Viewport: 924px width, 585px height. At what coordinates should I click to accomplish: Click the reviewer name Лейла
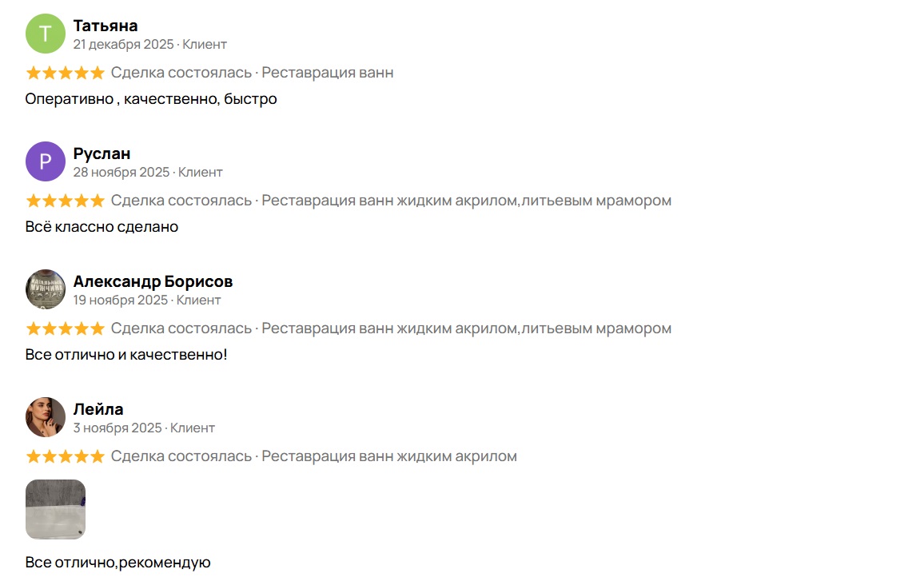point(98,409)
